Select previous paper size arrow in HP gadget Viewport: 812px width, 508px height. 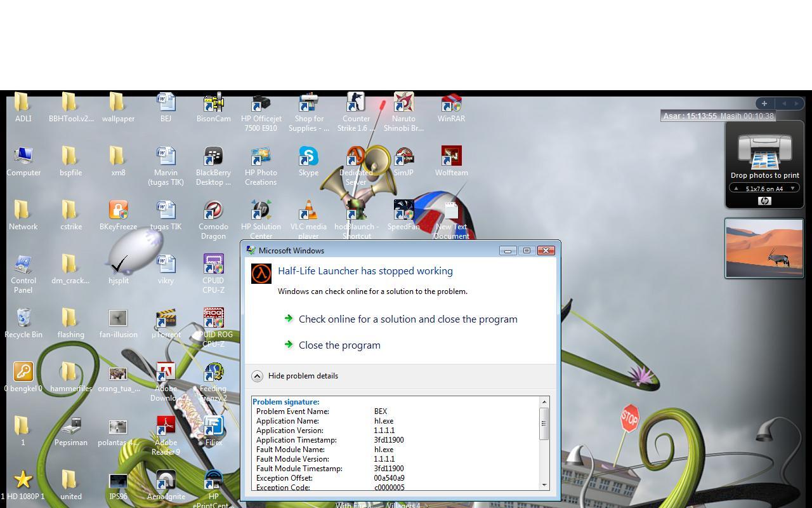click(736, 189)
